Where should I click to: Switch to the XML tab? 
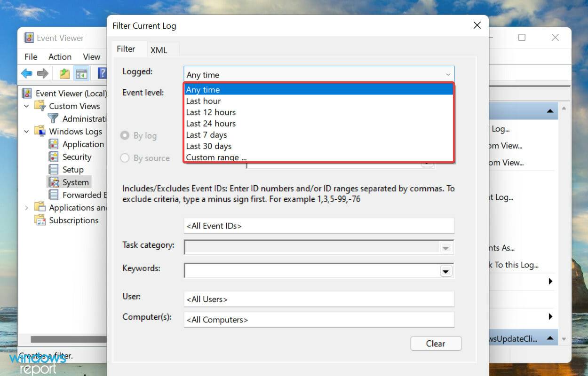pyautogui.click(x=159, y=49)
